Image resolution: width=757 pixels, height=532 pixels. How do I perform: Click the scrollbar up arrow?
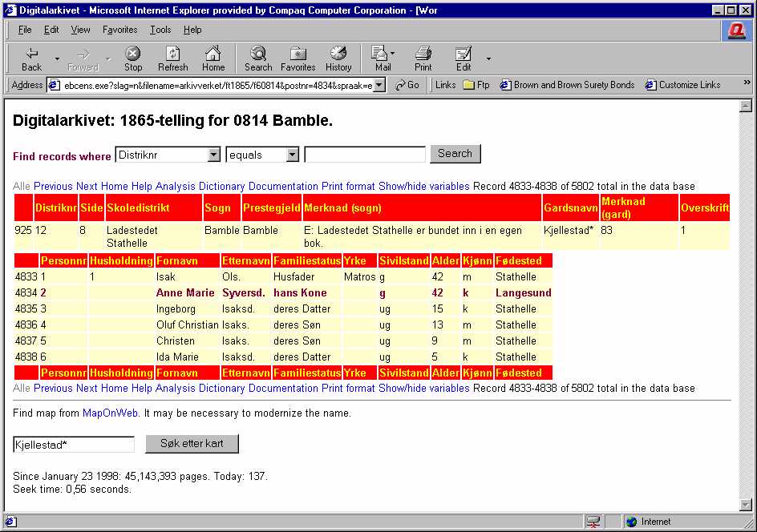pyautogui.click(x=746, y=106)
